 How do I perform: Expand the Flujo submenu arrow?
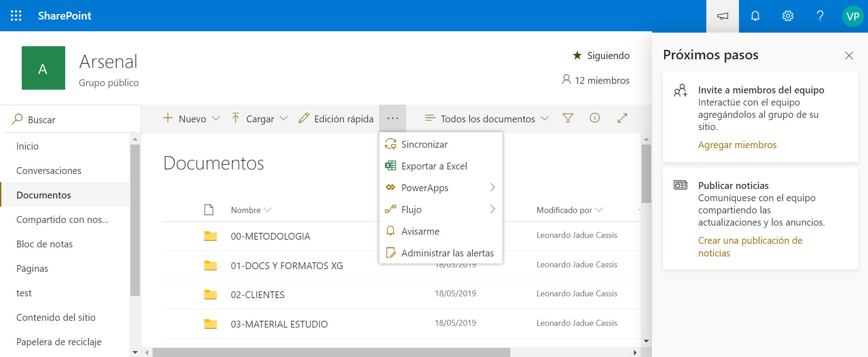click(x=493, y=209)
